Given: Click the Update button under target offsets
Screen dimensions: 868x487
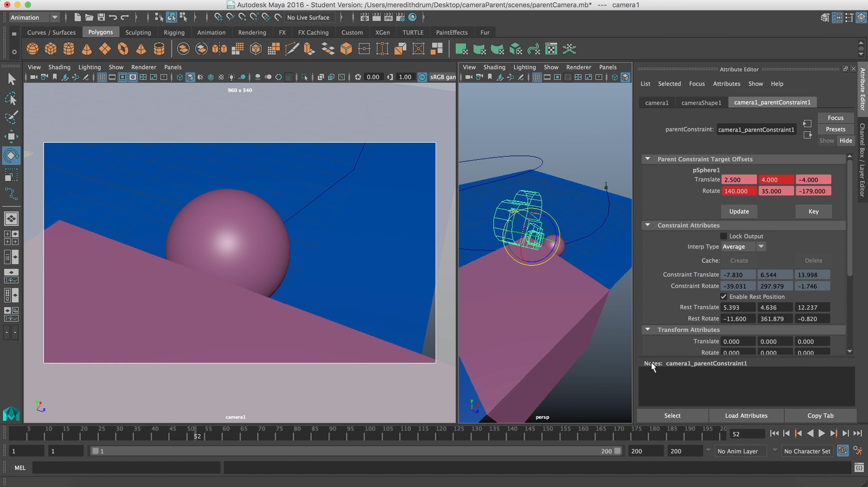Looking at the screenshot, I should pyautogui.click(x=739, y=211).
